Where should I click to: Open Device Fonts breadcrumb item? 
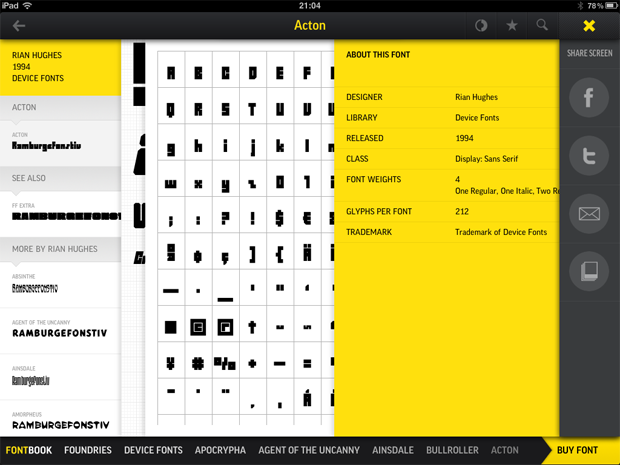[x=153, y=450]
